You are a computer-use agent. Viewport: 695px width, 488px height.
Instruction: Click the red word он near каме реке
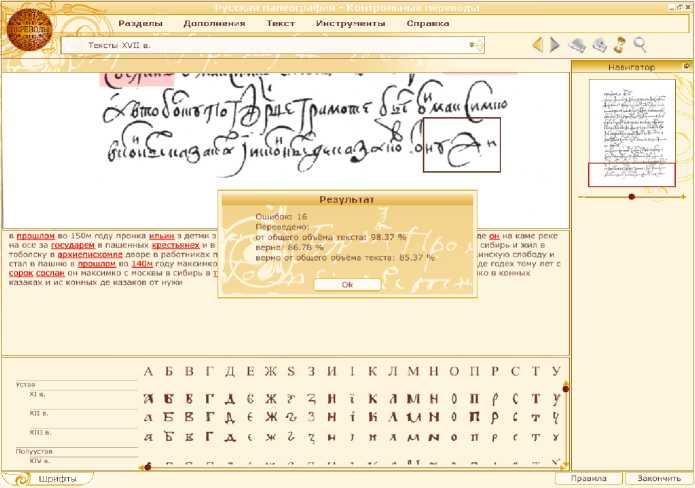494,236
